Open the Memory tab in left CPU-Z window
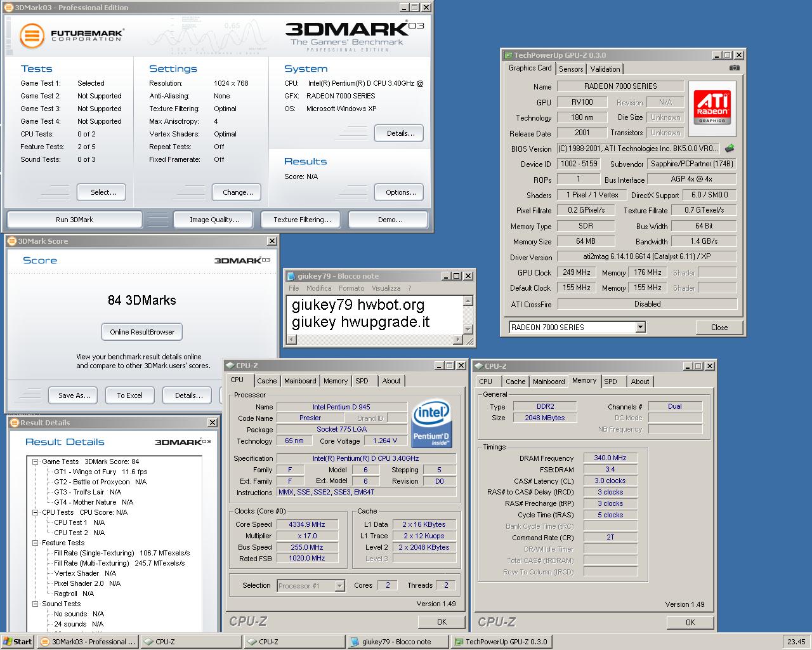This screenshot has width=812, height=650. [335, 381]
